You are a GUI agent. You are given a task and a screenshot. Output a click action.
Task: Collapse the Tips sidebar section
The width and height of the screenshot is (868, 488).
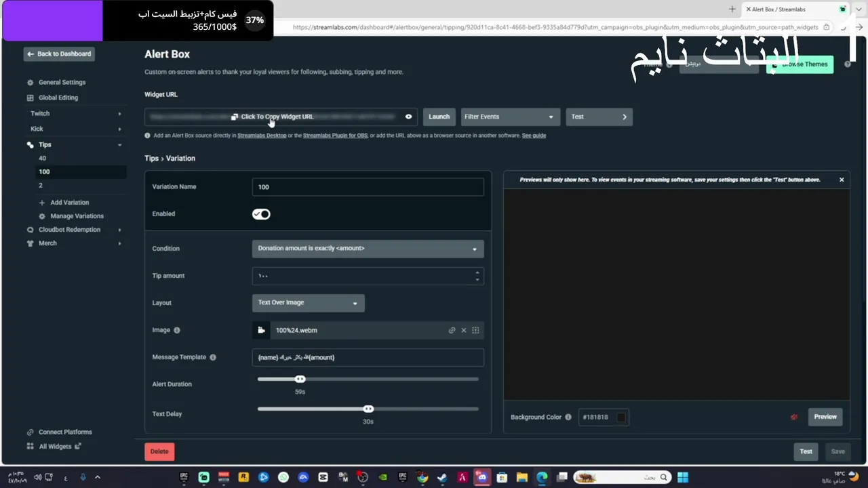pos(119,145)
